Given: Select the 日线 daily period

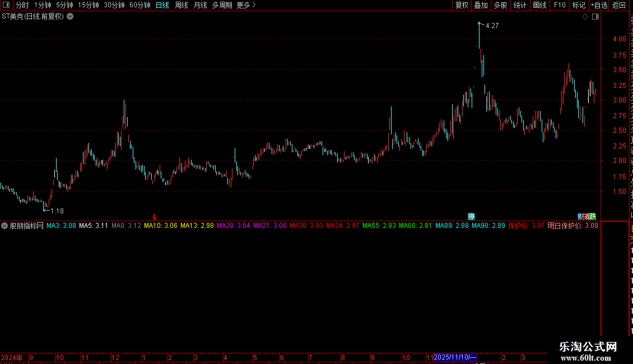Looking at the screenshot, I should pos(162,5).
